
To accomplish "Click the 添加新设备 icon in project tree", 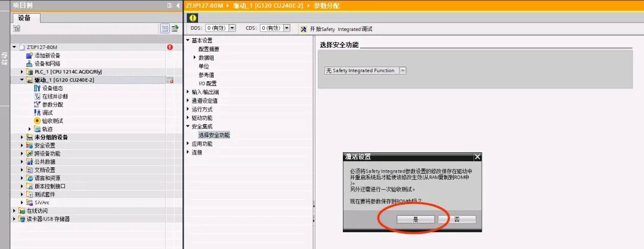I will pyautogui.click(x=29, y=55).
